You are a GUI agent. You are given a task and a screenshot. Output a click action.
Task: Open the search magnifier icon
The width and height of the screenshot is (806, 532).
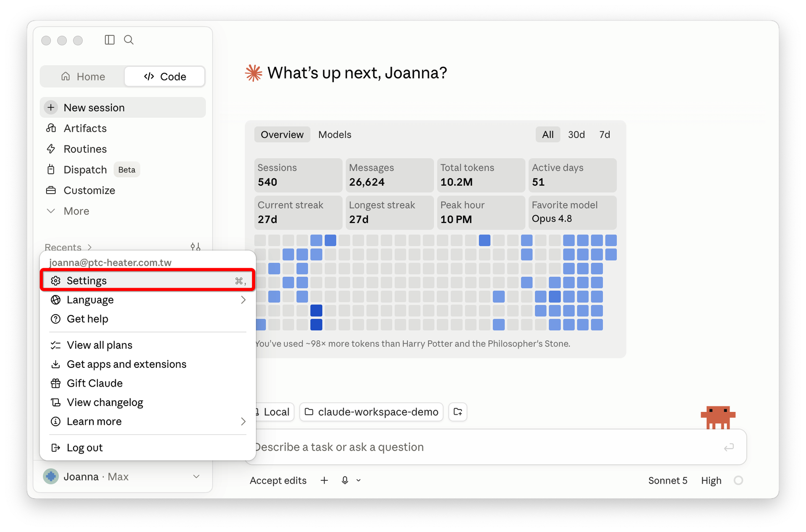pos(129,40)
